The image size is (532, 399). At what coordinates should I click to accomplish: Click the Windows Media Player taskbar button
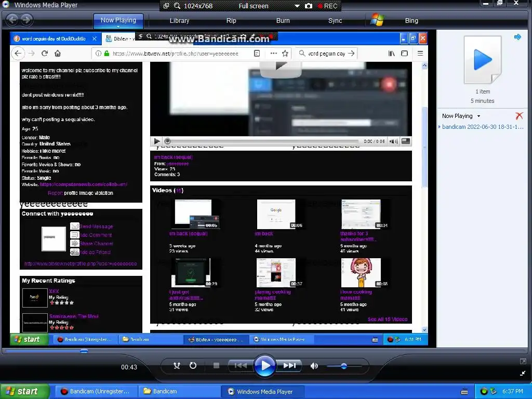264,391
